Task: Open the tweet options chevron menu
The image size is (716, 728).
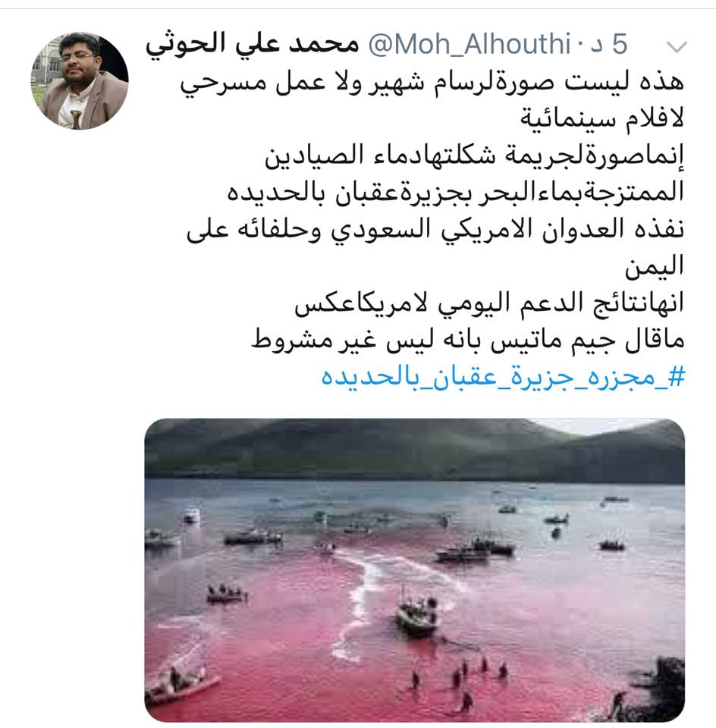Action: [676, 46]
